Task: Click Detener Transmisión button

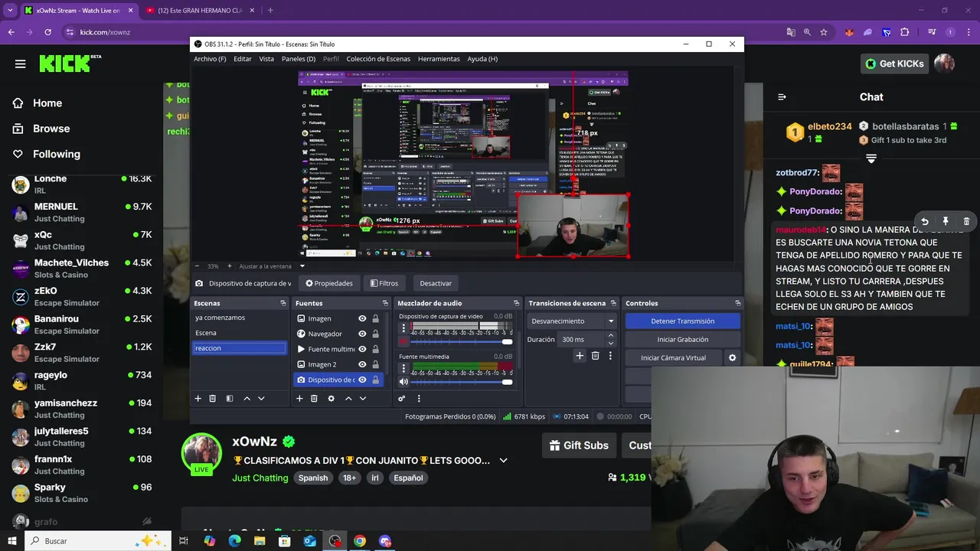Action: pos(682,321)
